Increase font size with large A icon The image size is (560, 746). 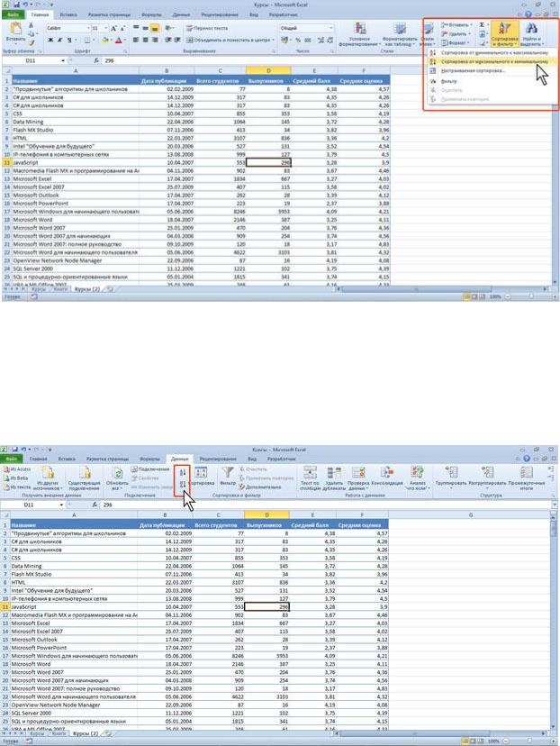click(114, 29)
